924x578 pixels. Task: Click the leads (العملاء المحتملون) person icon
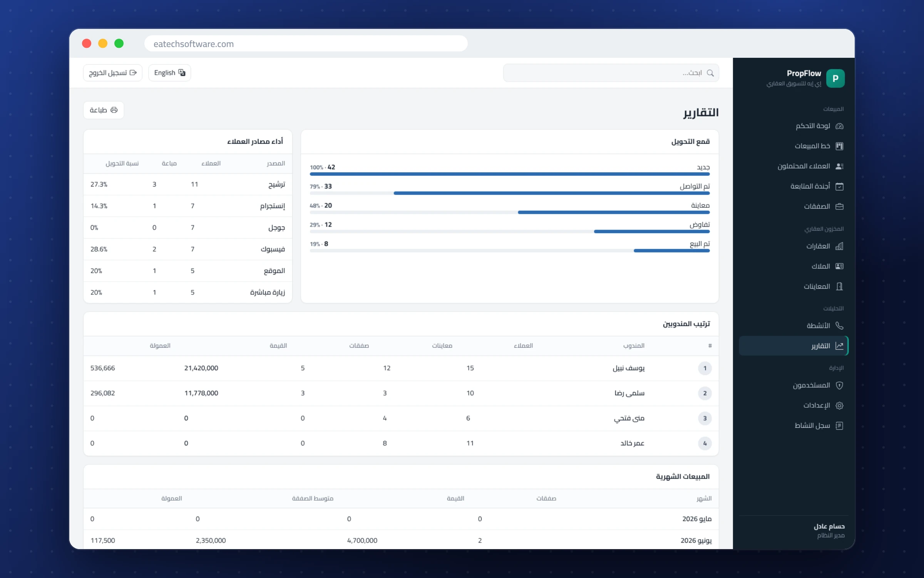tap(839, 166)
